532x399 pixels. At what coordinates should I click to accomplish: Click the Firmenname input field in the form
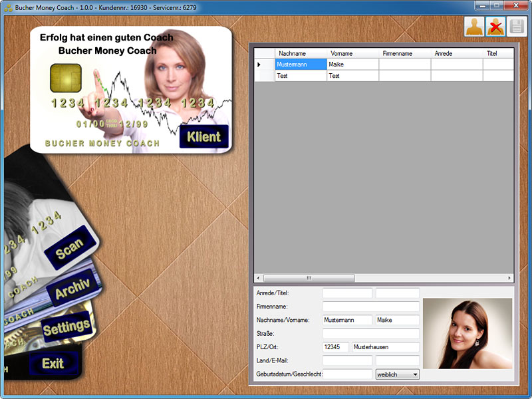coord(371,307)
